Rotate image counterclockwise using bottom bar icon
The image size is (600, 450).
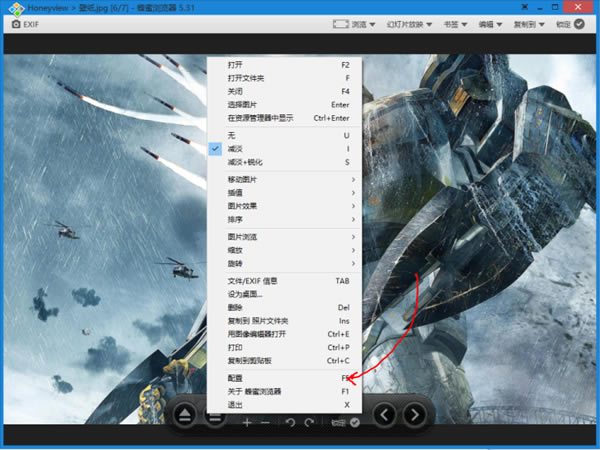coord(290,422)
